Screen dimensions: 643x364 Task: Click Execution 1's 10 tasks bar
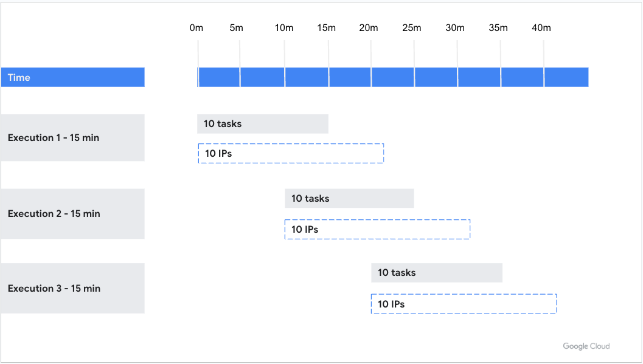pos(263,124)
